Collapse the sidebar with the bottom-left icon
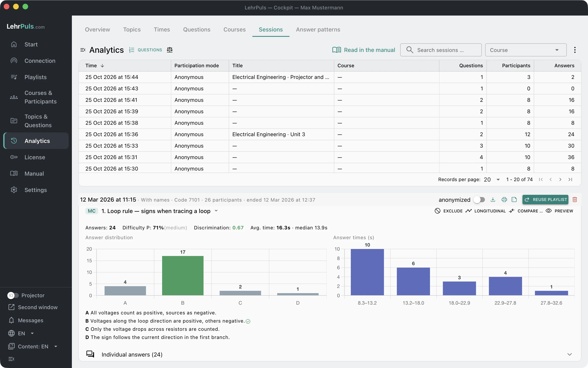 (x=11, y=359)
